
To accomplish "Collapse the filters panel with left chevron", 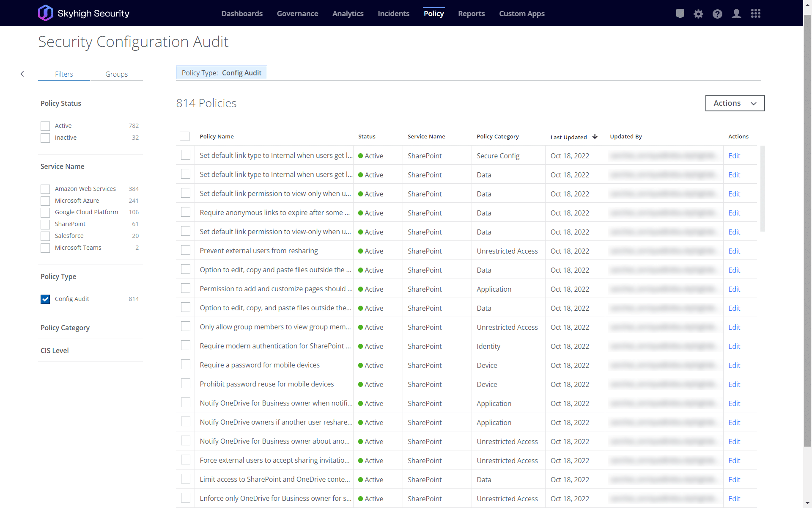I will [22, 74].
